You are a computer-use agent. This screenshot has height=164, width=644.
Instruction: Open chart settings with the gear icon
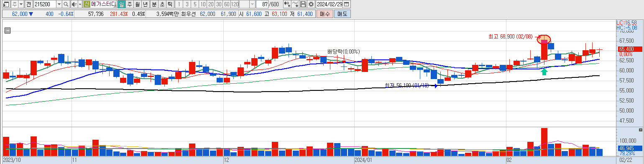click(x=311, y=4)
